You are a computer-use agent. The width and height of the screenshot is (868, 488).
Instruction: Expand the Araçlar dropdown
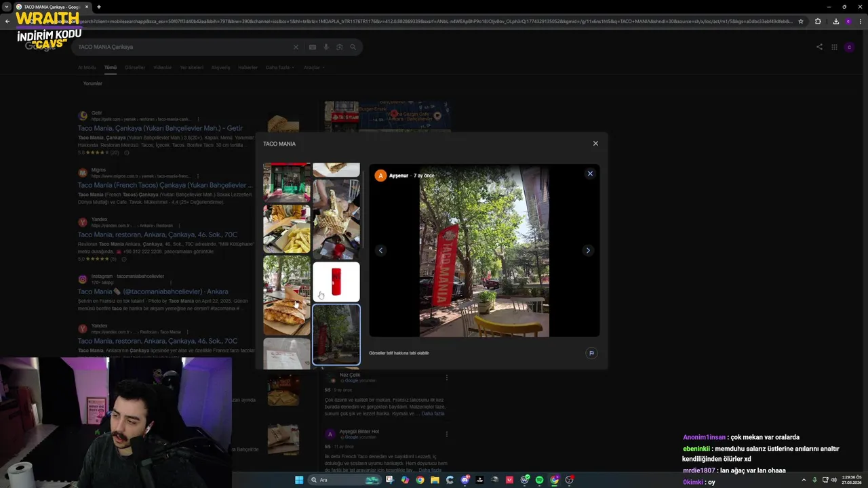tap(314, 68)
